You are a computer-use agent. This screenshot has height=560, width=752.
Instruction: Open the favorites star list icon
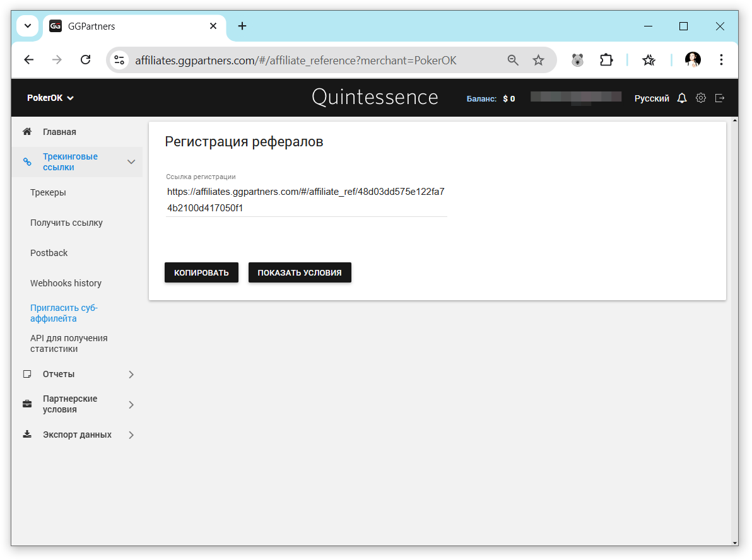click(649, 60)
